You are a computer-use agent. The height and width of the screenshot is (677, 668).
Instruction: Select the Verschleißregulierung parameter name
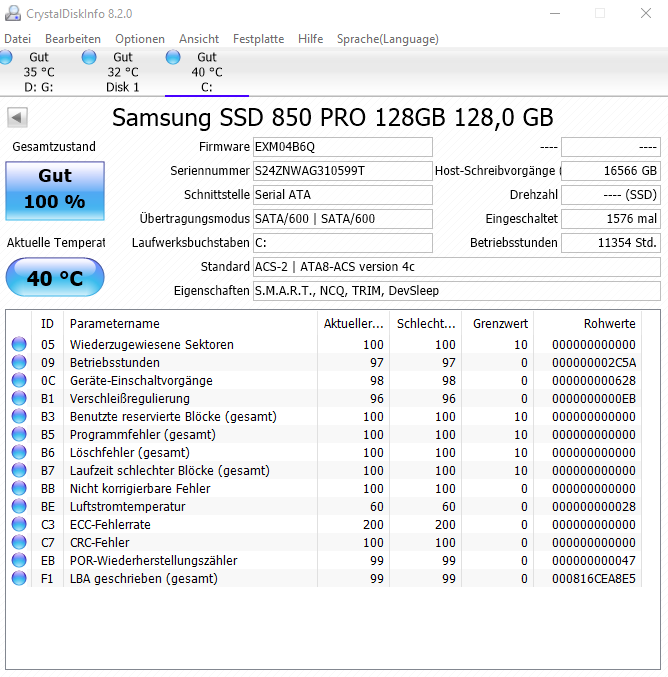130,399
